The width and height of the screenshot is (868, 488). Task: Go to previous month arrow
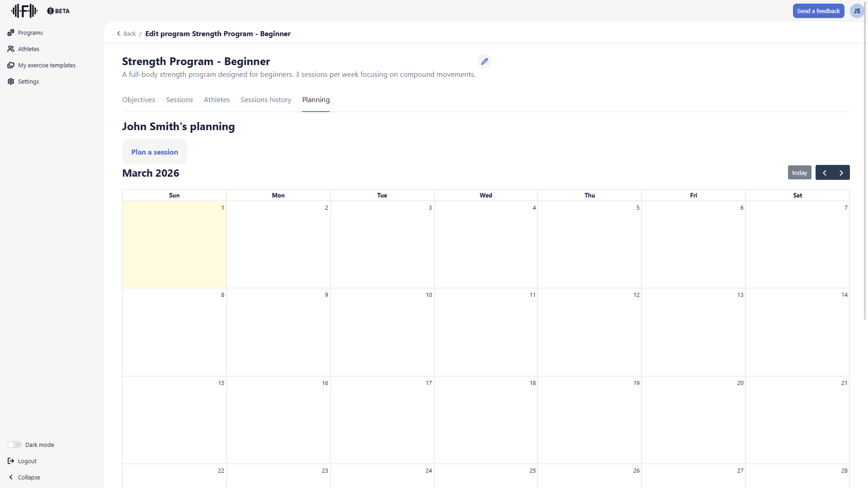[824, 173]
